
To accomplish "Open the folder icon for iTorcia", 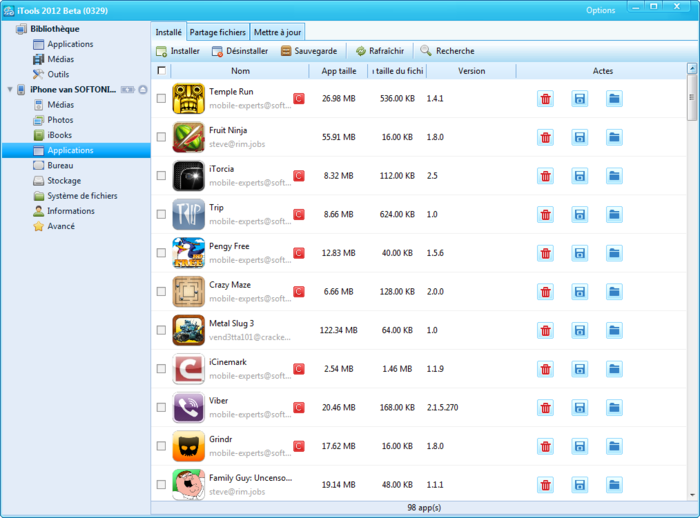I will click(x=613, y=176).
